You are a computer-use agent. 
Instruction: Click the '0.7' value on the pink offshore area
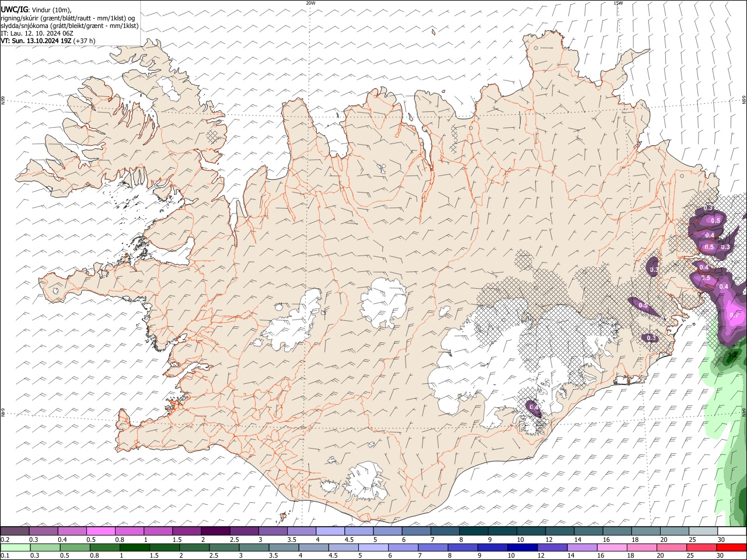[734, 315]
